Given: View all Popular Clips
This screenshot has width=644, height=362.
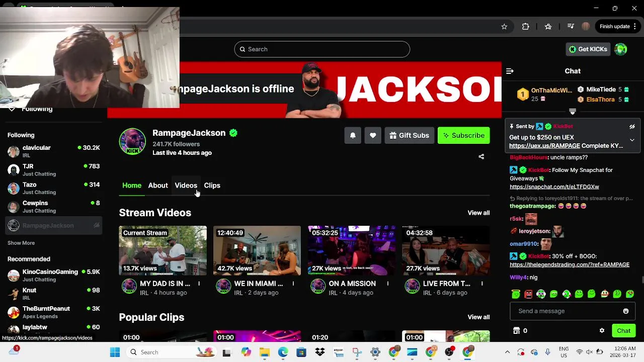Looking at the screenshot, I should pos(478,317).
